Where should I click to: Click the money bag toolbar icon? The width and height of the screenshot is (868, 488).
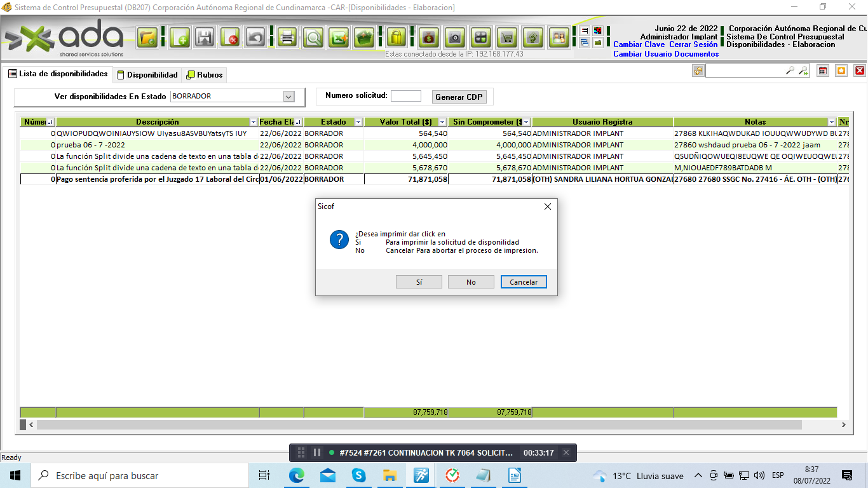(429, 38)
